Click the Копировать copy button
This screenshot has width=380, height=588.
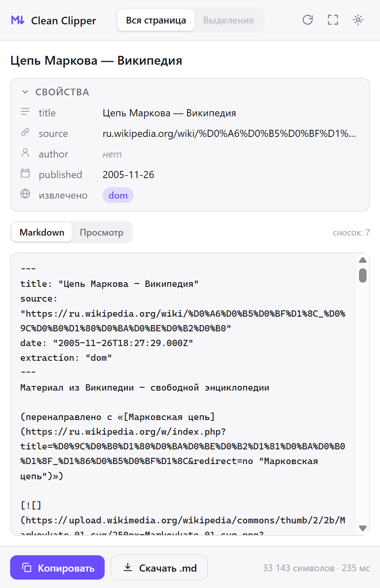point(58,568)
